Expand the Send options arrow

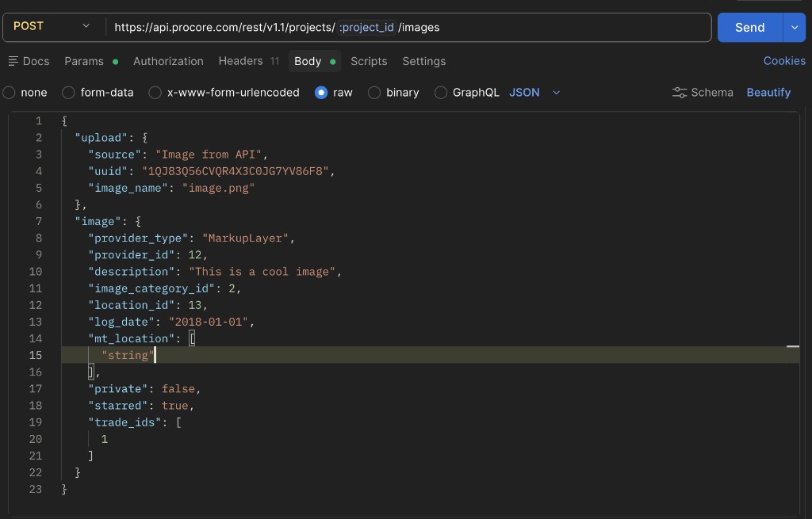[795, 28]
